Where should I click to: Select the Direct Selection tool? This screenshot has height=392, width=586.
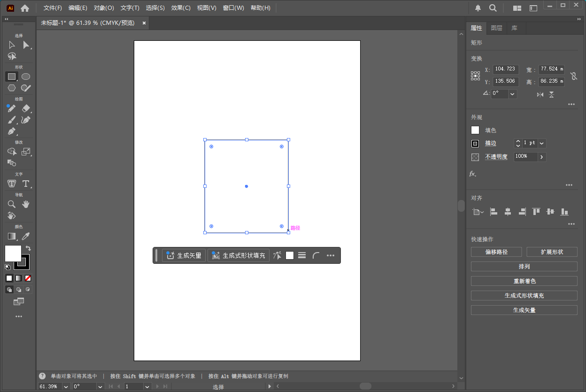(26, 45)
